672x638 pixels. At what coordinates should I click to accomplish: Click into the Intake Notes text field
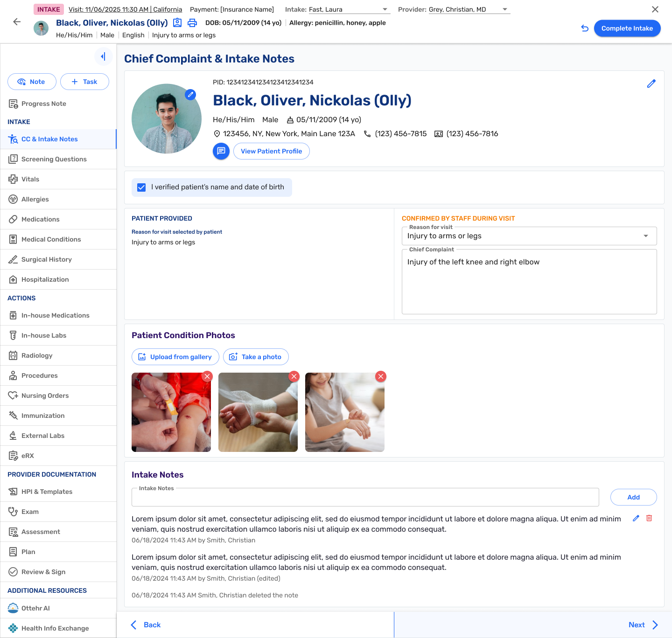click(x=365, y=498)
